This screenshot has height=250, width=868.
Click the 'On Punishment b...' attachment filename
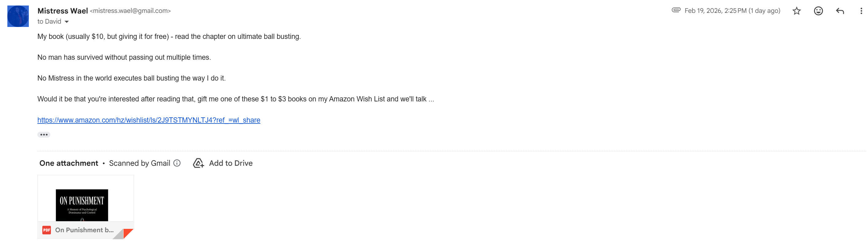pos(84,230)
